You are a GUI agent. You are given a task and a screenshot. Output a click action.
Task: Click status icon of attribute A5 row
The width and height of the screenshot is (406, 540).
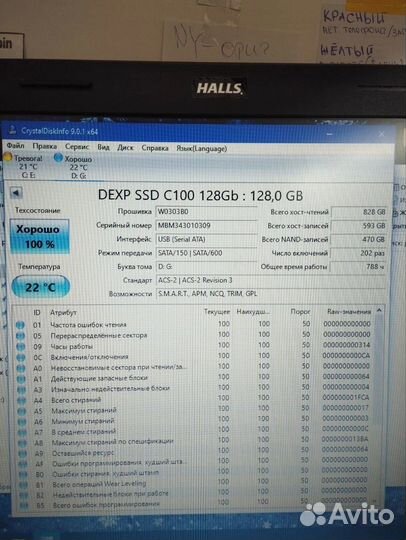click(22, 411)
